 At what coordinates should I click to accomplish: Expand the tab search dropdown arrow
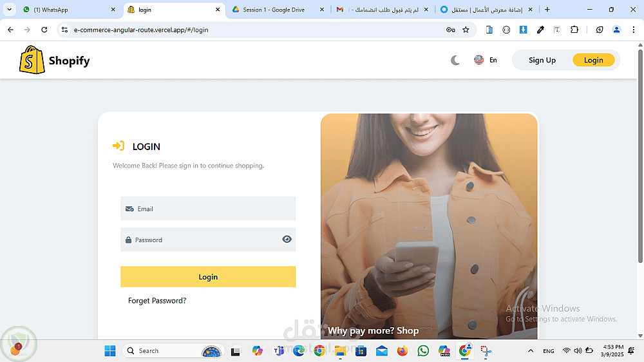point(9,10)
